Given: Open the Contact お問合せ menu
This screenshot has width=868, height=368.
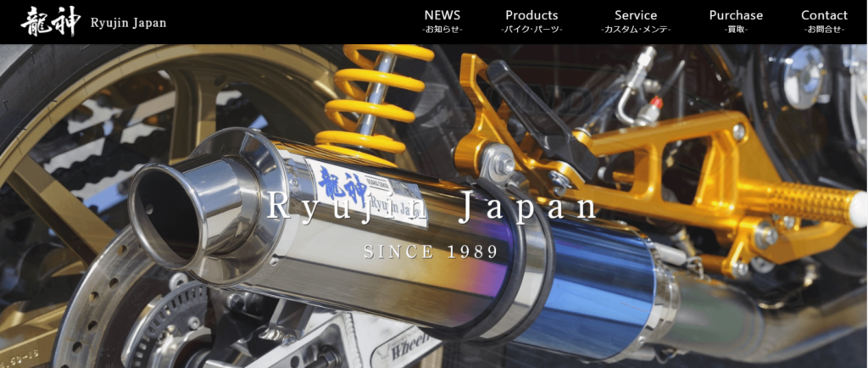Looking at the screenshot, I should coord(824,21).
